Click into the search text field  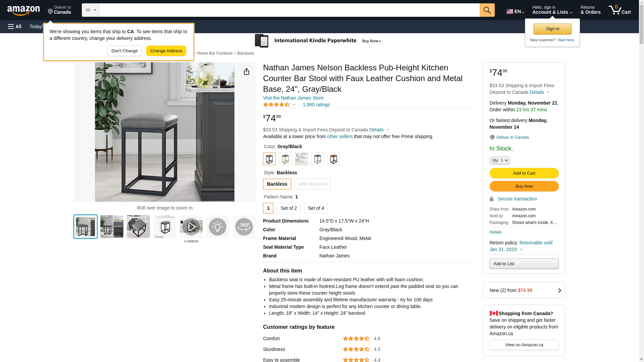pyautogui.click(x=289, y=10)
